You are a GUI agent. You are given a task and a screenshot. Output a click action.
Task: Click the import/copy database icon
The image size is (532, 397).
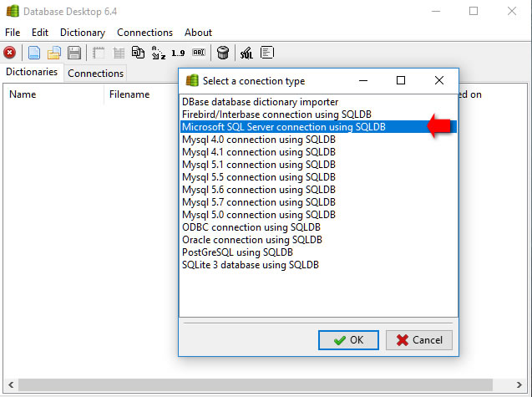(138, 53)
